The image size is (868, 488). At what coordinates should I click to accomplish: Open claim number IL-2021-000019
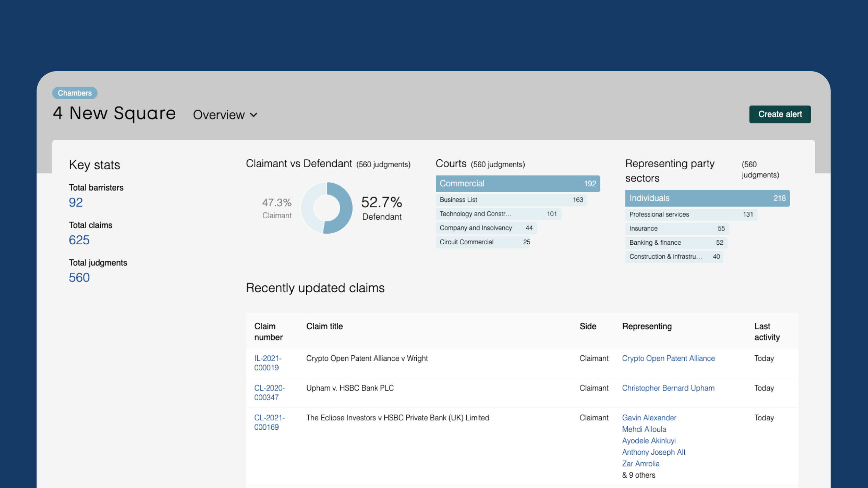tap(267, 363)
